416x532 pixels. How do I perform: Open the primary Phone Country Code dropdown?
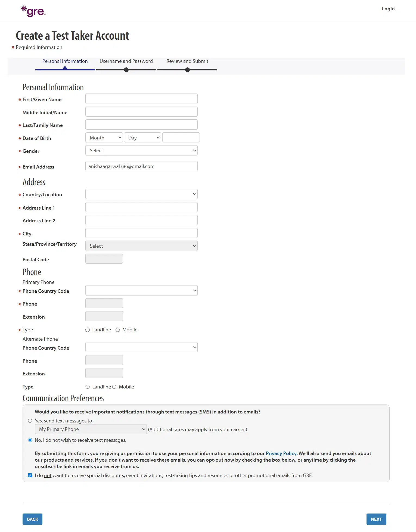(x=141, y=290)
